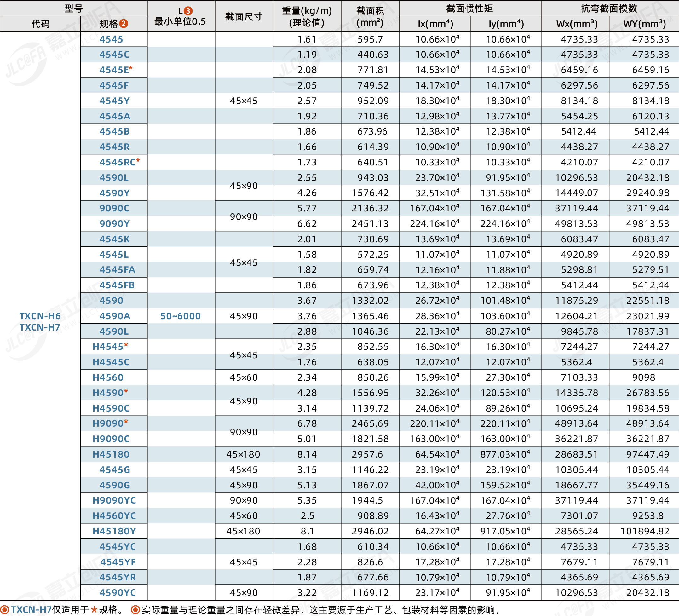Click the orange star beside H4545
Screen dimensions: 679x616
126,345
